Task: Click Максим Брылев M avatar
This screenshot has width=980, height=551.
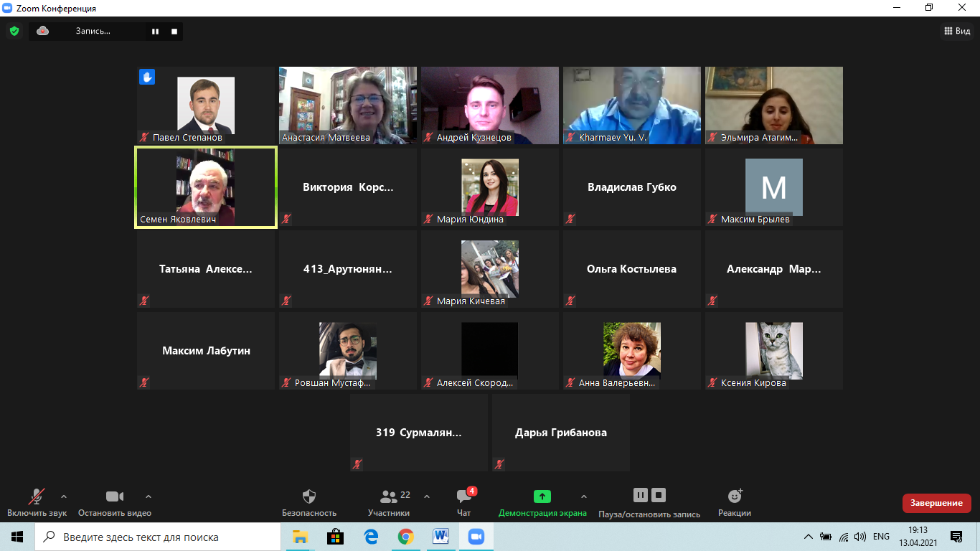Action: (x=774, y=187)
